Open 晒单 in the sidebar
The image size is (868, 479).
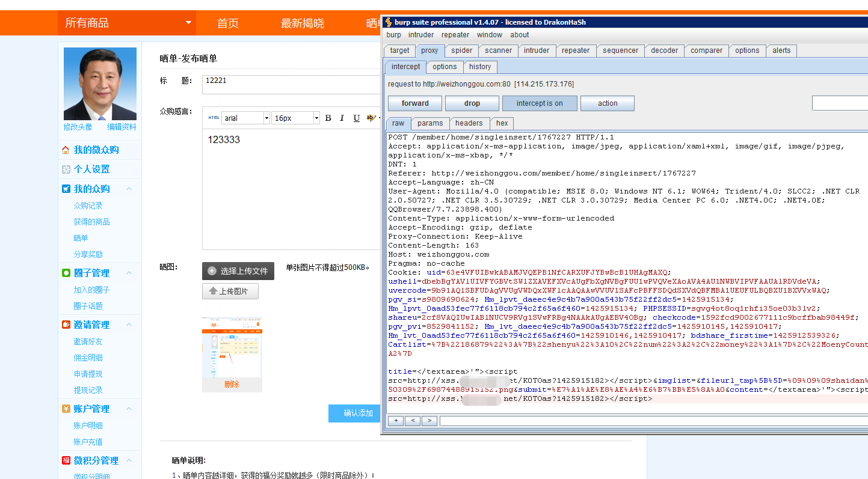tap(81, 238)
